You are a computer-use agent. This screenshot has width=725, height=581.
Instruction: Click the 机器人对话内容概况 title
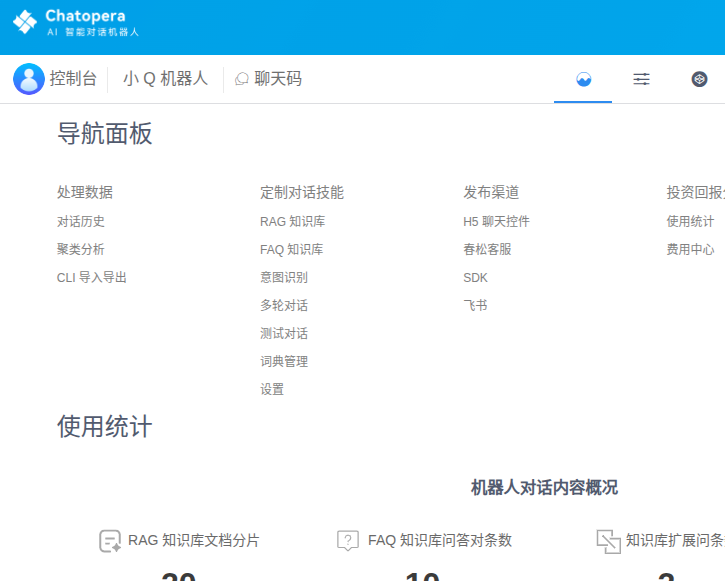pos(544,487)
